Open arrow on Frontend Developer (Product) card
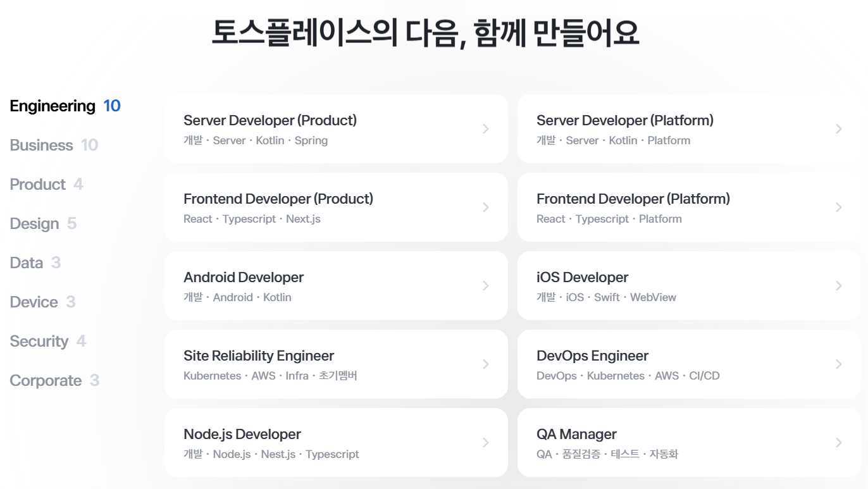The image size is (868, 489). [486, 207]
